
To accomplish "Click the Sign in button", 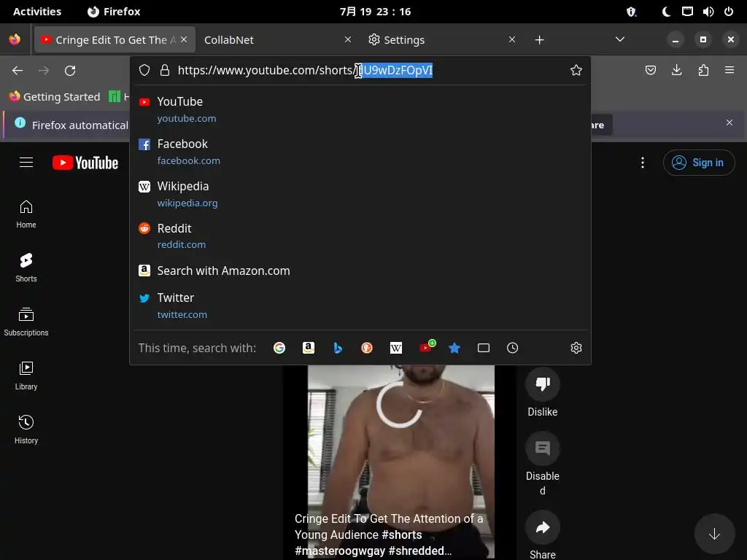I will click(699, 163).
